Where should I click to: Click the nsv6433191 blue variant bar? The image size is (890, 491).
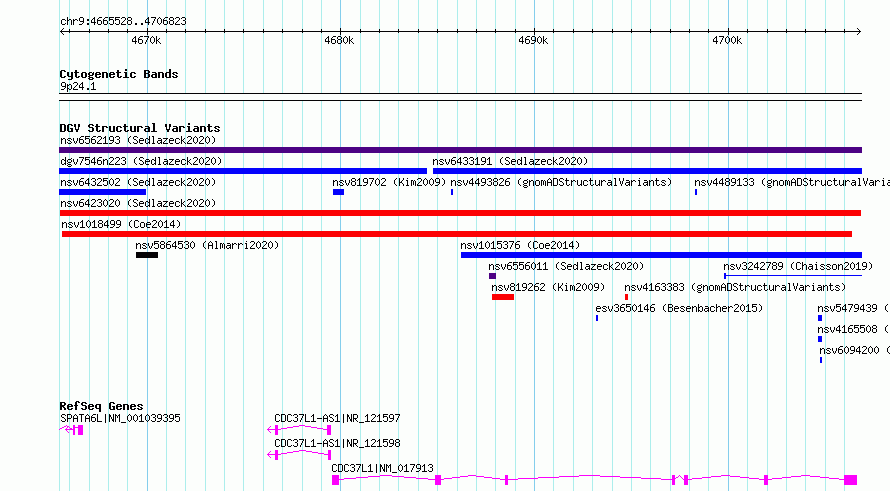pyautogui.click(x=648, y=171)
